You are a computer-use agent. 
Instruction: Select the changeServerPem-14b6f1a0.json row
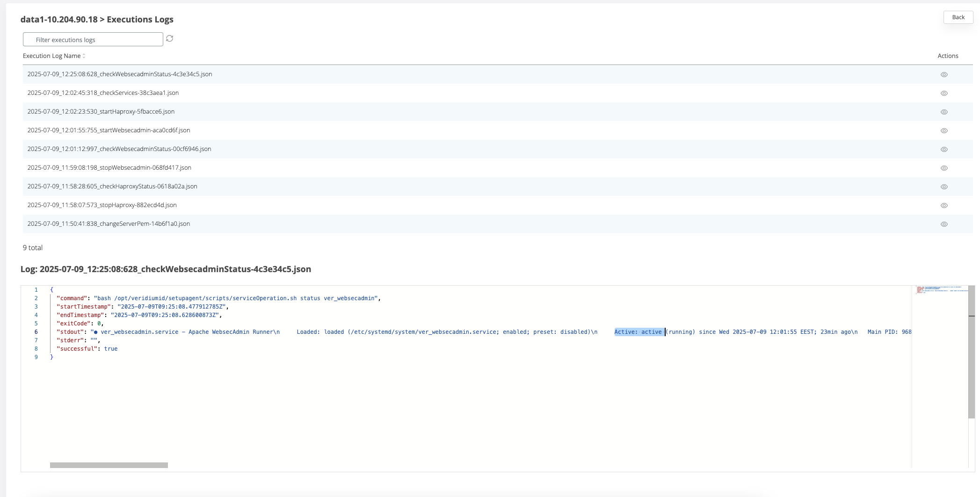(109, 224)
